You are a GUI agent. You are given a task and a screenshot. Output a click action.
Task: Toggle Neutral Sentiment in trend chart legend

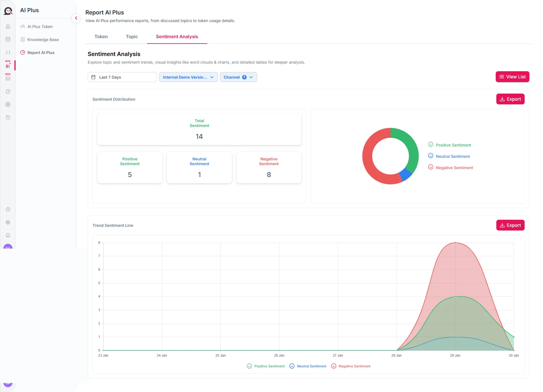308,366
